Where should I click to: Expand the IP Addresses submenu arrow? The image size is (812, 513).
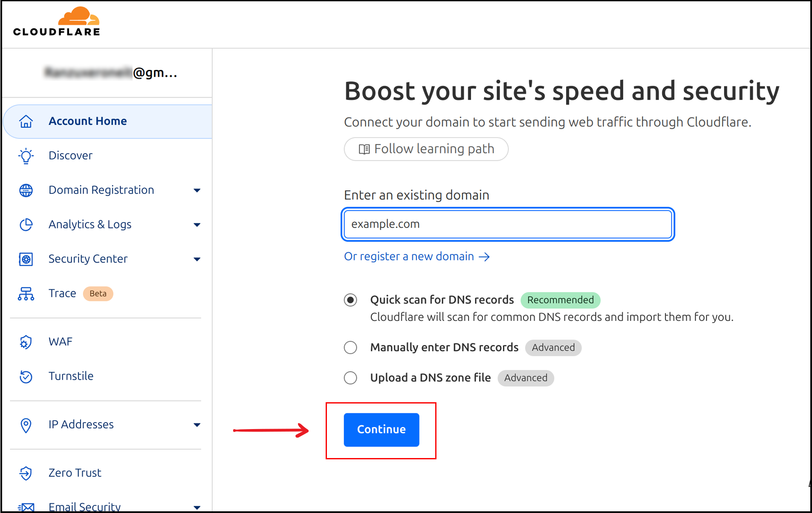197,425
